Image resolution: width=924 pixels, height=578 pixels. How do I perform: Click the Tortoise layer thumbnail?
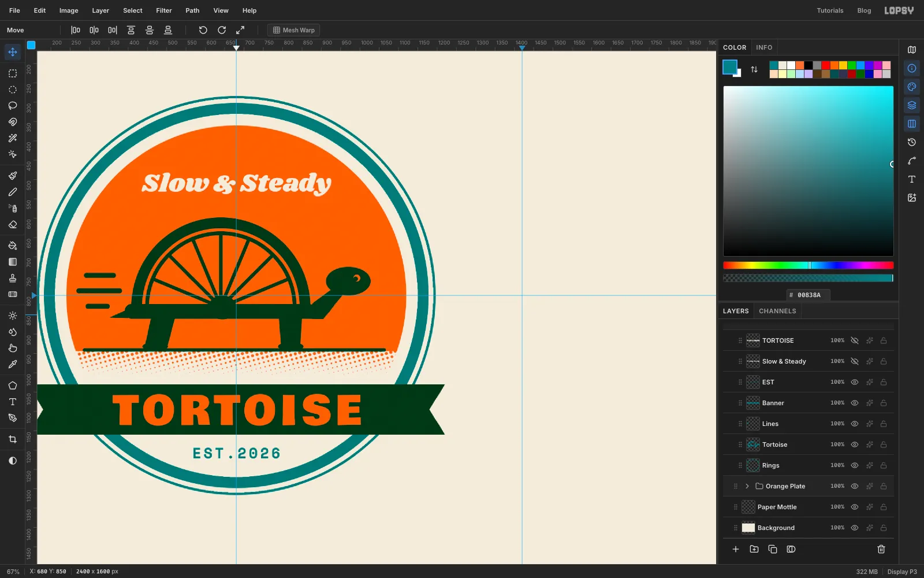coord(753,444)
